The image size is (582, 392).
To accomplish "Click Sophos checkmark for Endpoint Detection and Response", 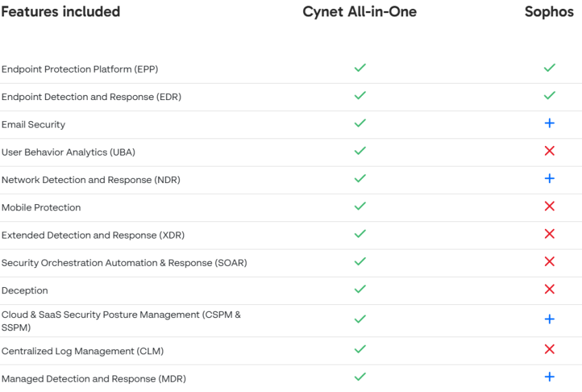I will (x=549, y=96).
